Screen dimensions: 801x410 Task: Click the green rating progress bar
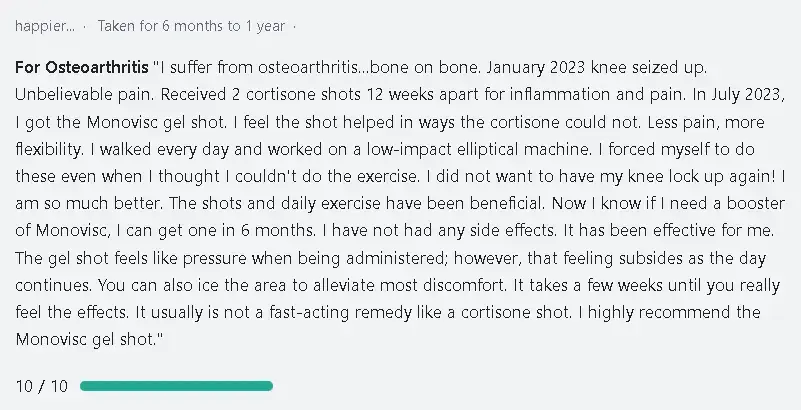[x=176, y=386]
